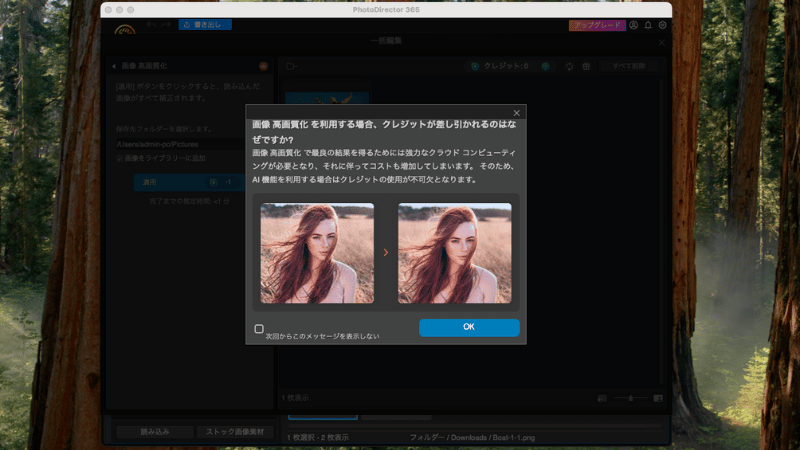Click the 書き出し export button
The height and width of the screenshot is (450, 800).
(205, 24)
